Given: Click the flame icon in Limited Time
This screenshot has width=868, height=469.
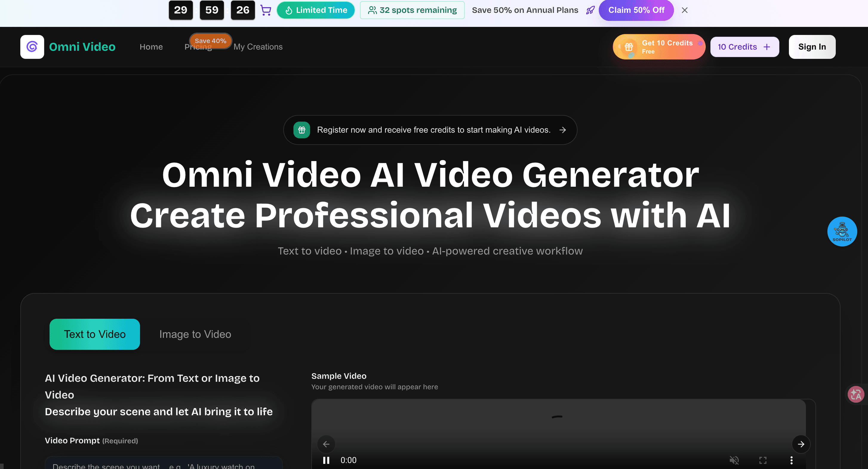Looking at the screenshot, I should pos(288,10).
